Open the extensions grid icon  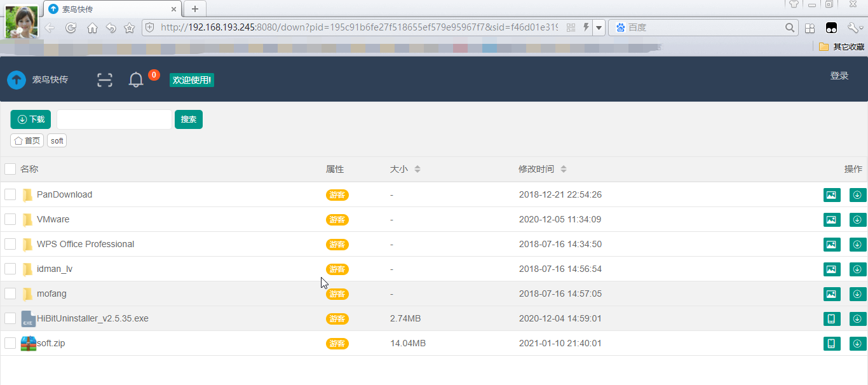click(810, 28)
